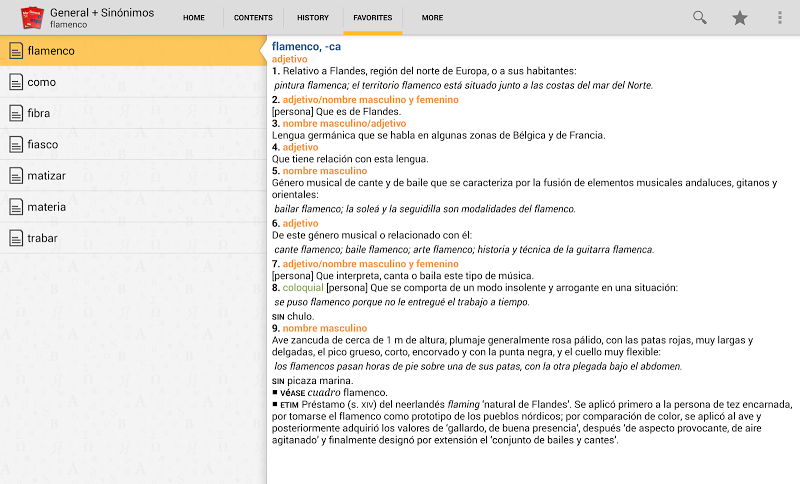Viewport: 800px width, 484px height.
Task: Click the green 'coloquial' label
Action: point(303,288)
